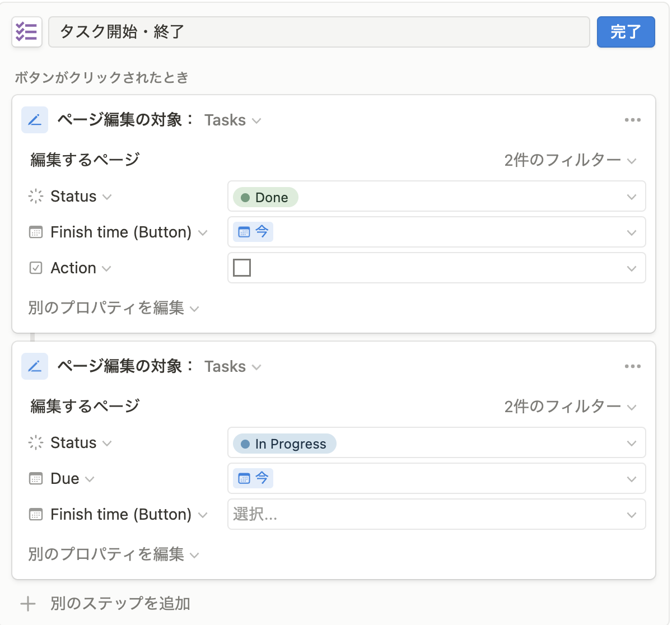
Task: Open the Done status value dropdown
Action: [631, 197]
